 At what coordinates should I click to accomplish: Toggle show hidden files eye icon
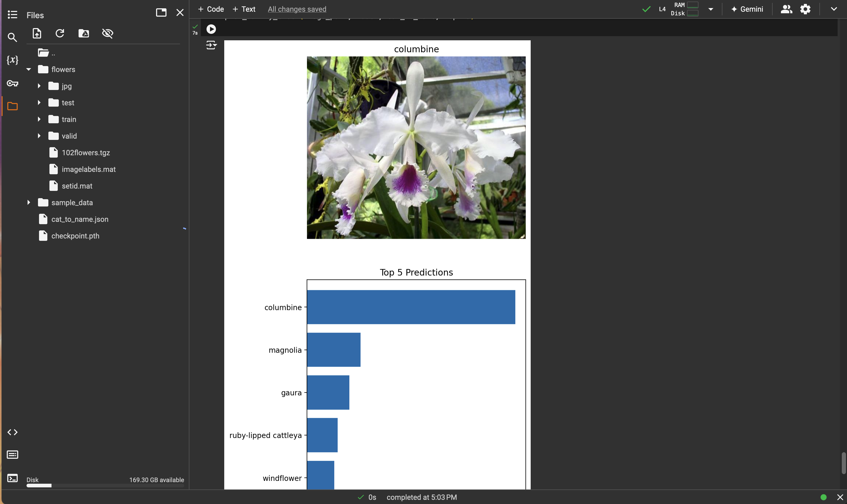pos(108,33)
